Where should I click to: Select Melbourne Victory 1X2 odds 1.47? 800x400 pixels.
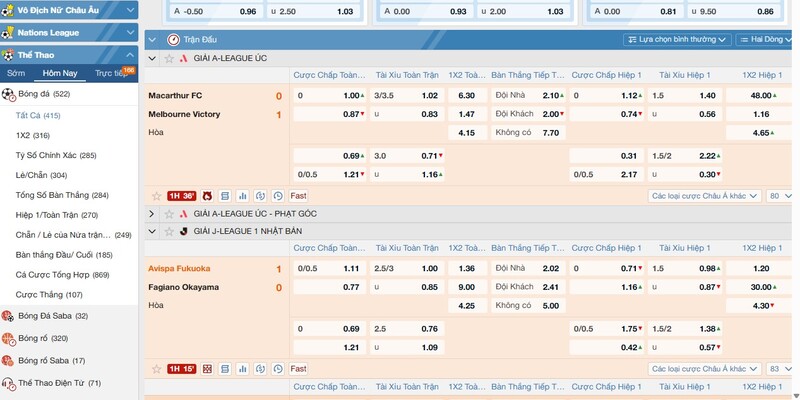point(466,115)
